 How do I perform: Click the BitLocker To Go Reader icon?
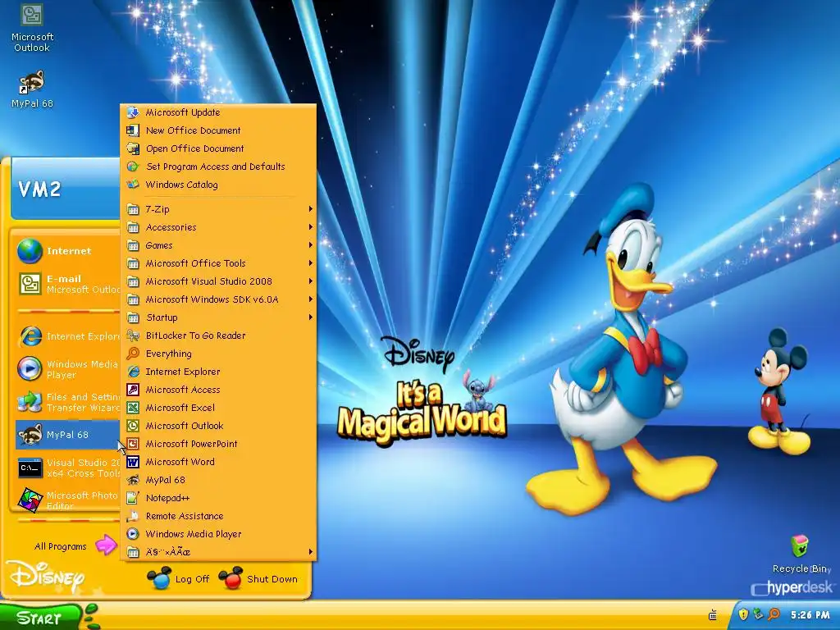(133, 336)
